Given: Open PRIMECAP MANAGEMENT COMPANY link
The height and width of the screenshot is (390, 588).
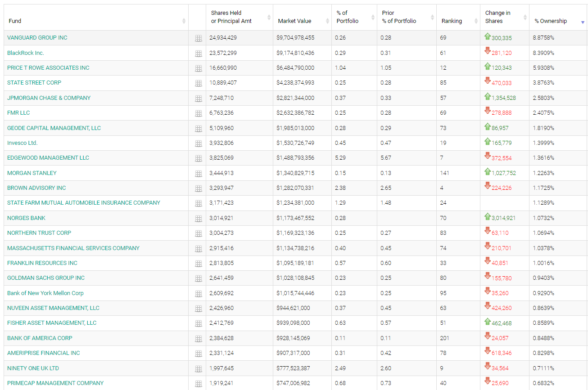Looking at the screenshot, I should tap(55, 383).
